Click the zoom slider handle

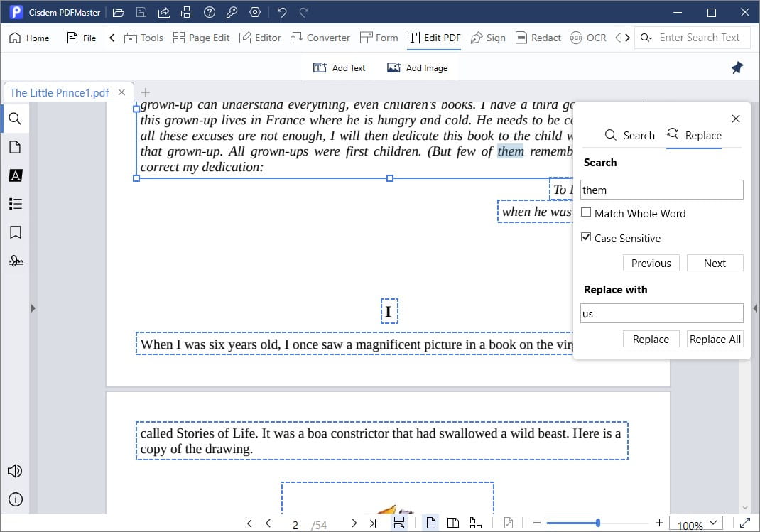[x=598, y=523]
